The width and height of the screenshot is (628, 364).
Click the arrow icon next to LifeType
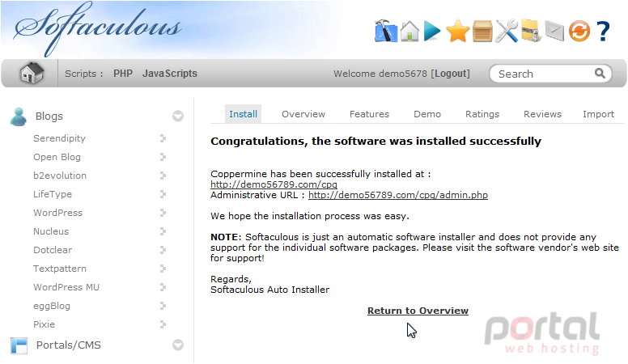pyautogui.click(x=163, y=194)
